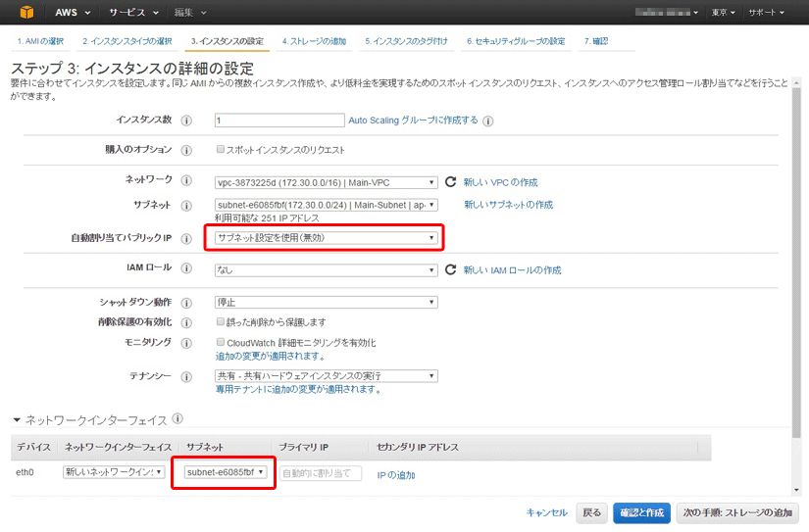Open the シャットダウン動作 dropdown
Screen dimensions: 809x532
click(326, 303)
